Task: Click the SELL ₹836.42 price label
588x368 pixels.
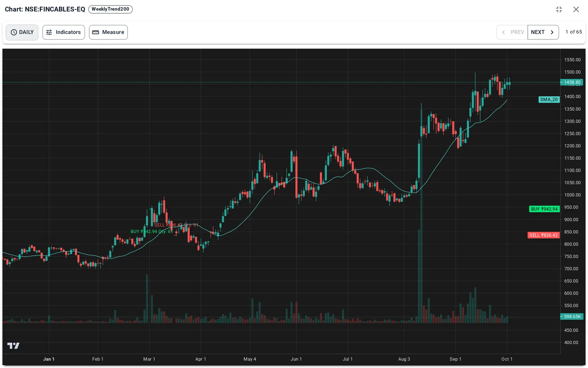Action: 544,235
